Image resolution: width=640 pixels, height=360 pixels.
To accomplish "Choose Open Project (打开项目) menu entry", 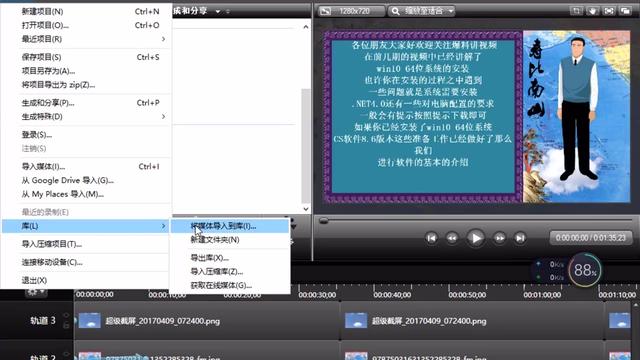I will (86, 25).
